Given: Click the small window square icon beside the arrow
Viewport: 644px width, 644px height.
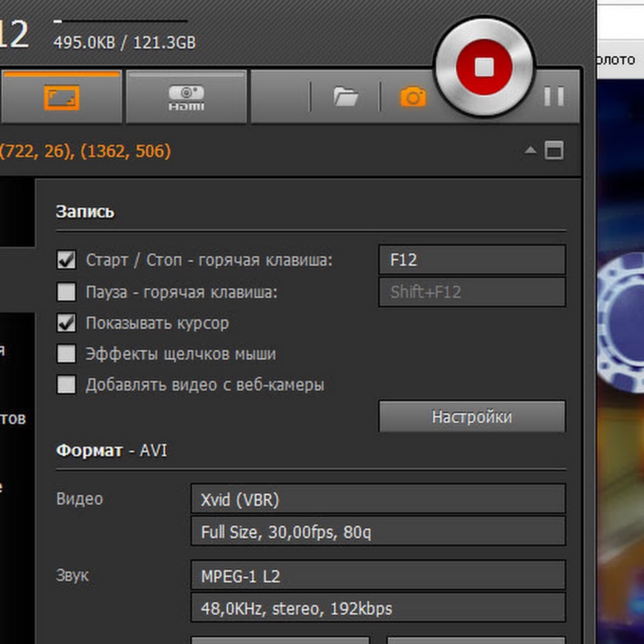Looking at the screenshot, I should (554, 151).
